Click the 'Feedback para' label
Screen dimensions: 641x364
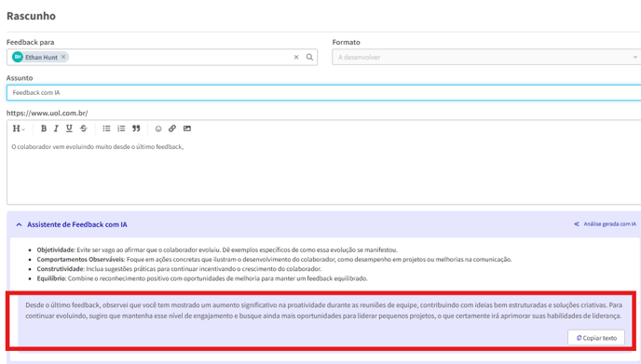click(x=30, y=42)
